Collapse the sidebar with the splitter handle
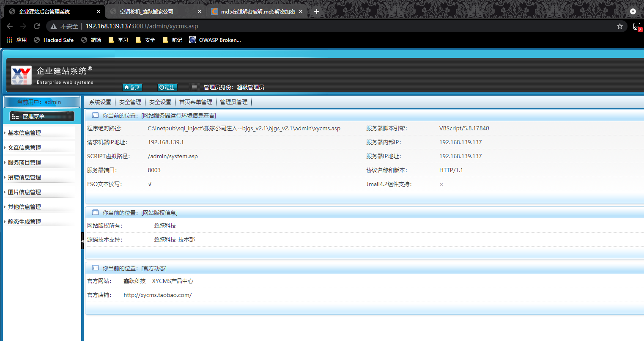Viewport: 644px width, 341px height. [82, 241]
